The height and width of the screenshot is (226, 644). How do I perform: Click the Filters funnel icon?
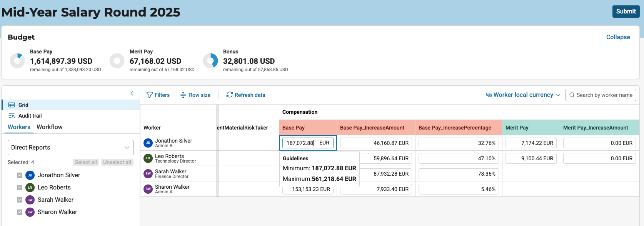[150, 95]
